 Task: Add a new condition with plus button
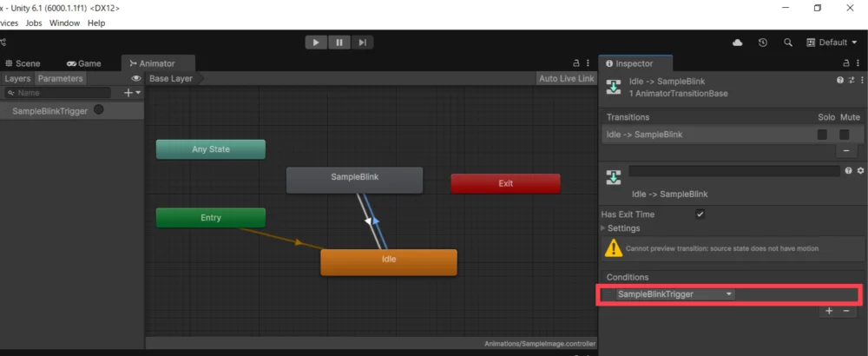pyautogui.click(x=829, y=311)
